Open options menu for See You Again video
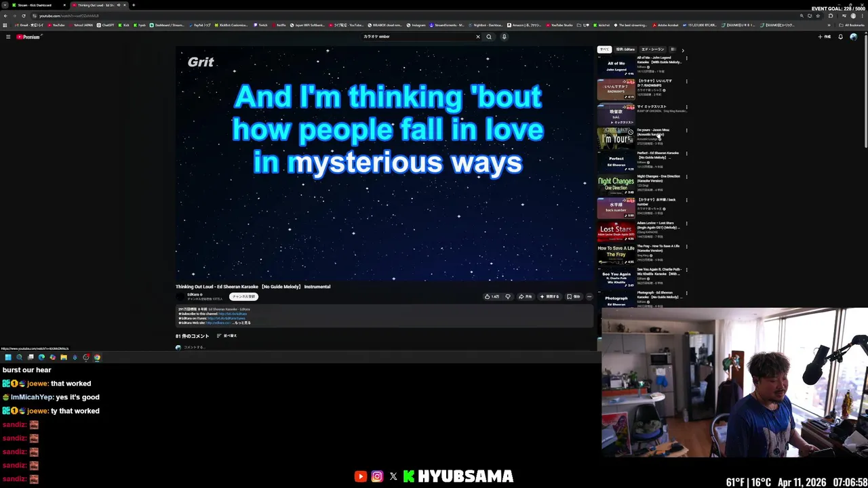The width and height of the screenshot is (868, 488). click(686, 270)
